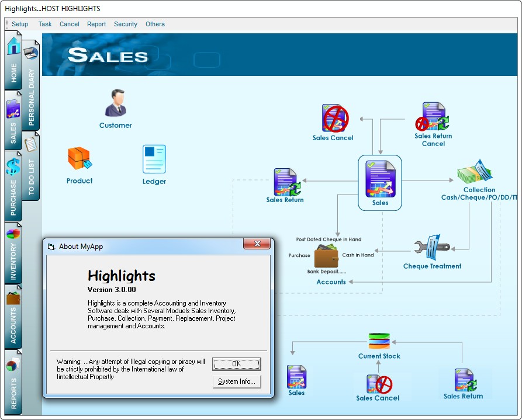Click the Cheque Treatment label
The image size is (522, 420).
click(432, 266)
